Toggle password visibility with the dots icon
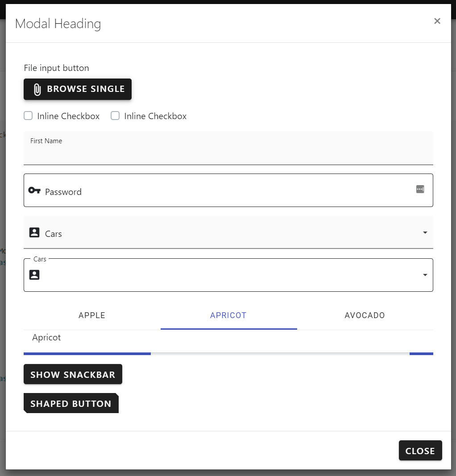Screen dimensions: 456x476 coord(420,189)
